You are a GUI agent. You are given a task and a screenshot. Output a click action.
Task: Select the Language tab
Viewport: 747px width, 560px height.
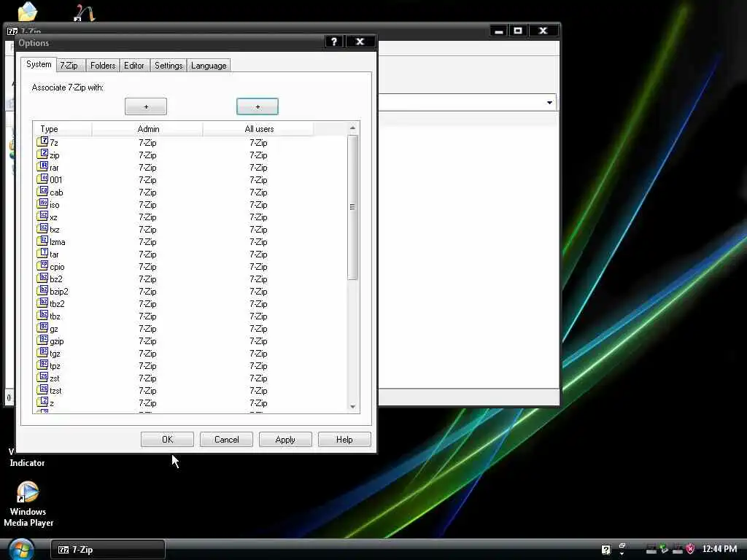[x=209, y=65]
